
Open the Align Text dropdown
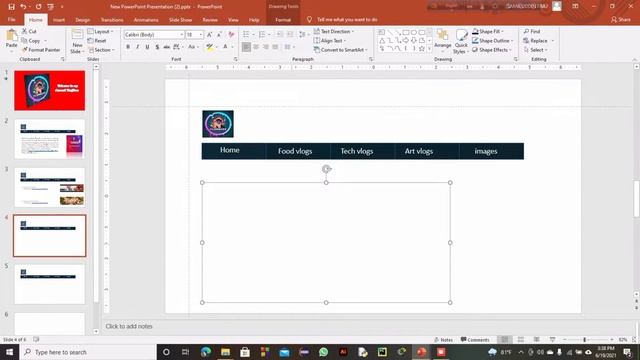(330, 41)
